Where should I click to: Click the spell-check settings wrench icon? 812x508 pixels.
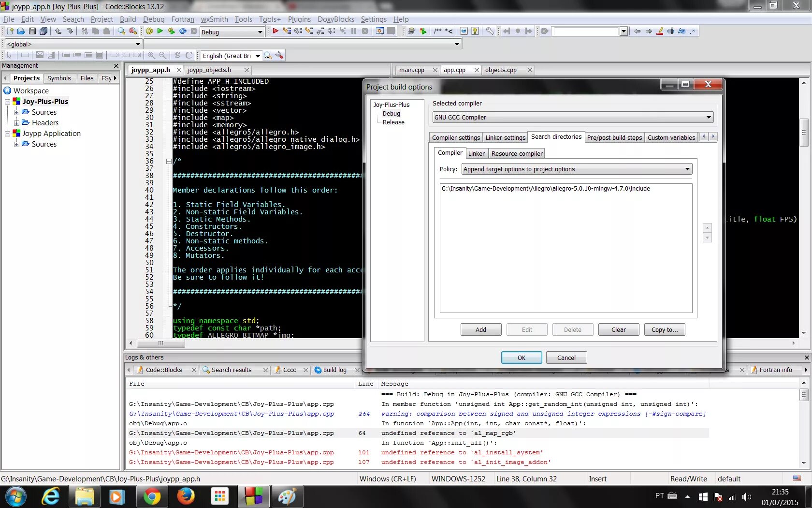coord(279,56)
